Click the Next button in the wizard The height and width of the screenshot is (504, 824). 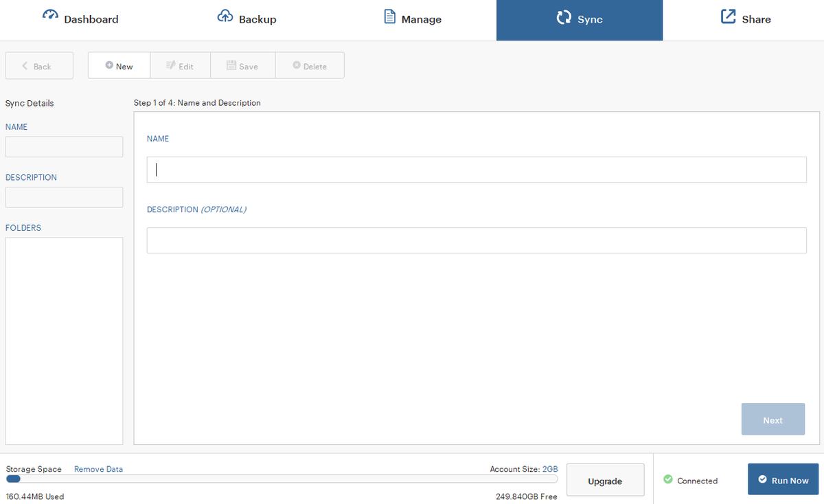(x=772, y=419)
